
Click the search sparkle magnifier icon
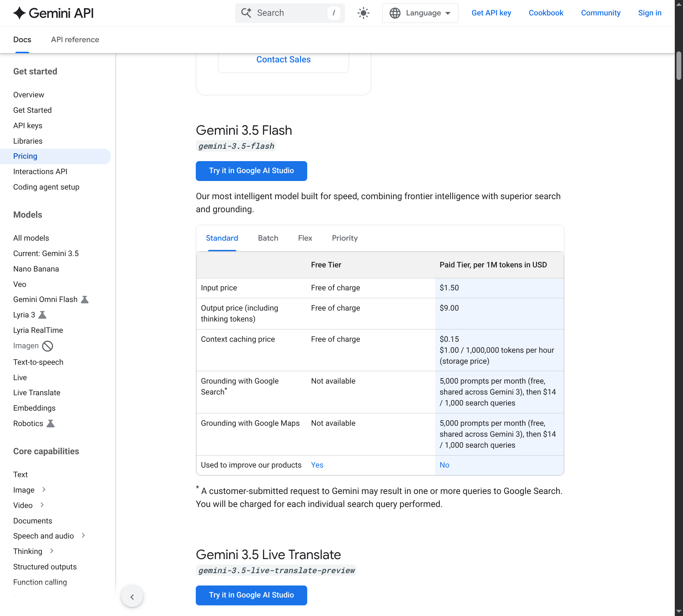(x=247, y=13)
